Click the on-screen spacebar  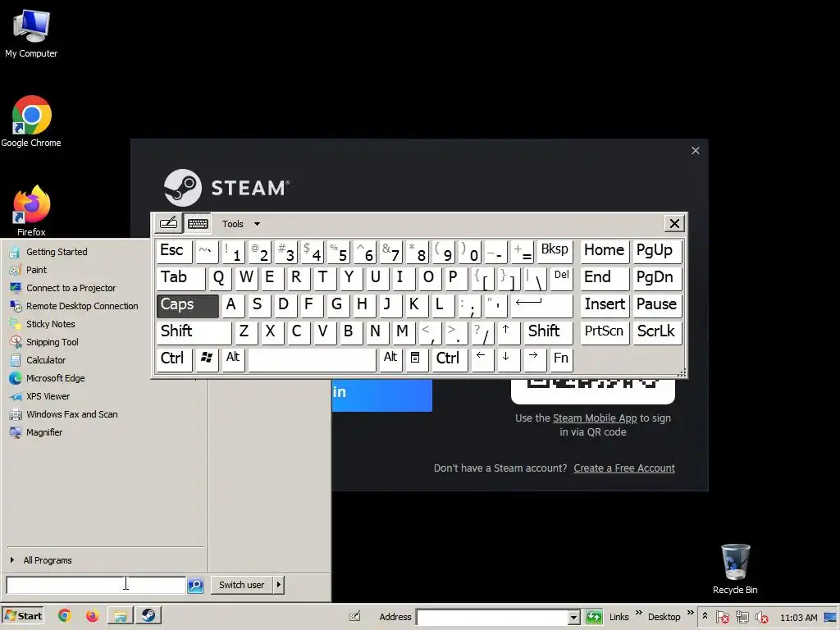[x=312, y=359]
